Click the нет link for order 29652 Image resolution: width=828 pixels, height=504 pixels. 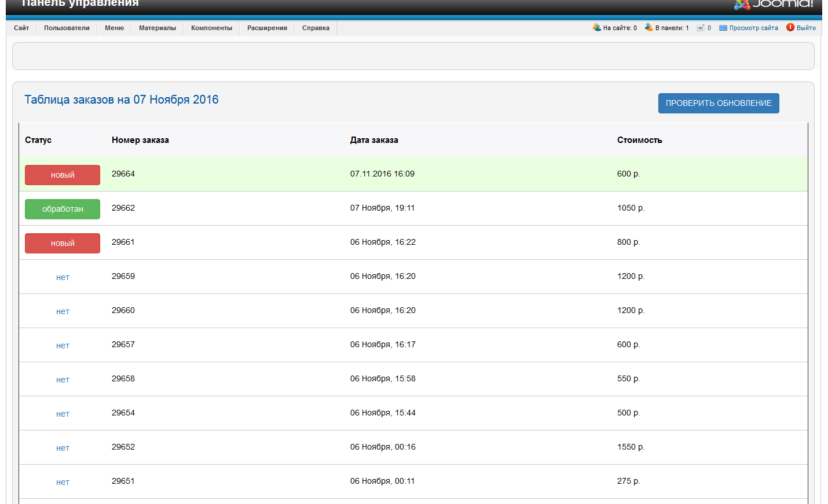(63, 448)
